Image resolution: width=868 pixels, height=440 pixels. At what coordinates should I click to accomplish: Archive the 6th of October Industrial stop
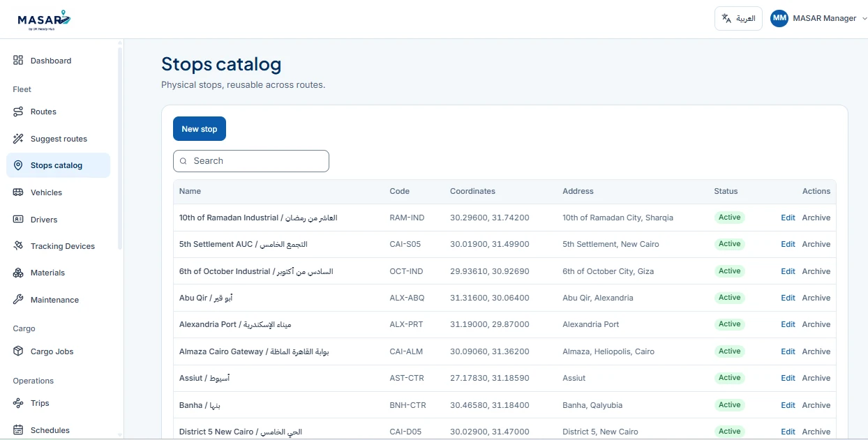coord(816,271)
